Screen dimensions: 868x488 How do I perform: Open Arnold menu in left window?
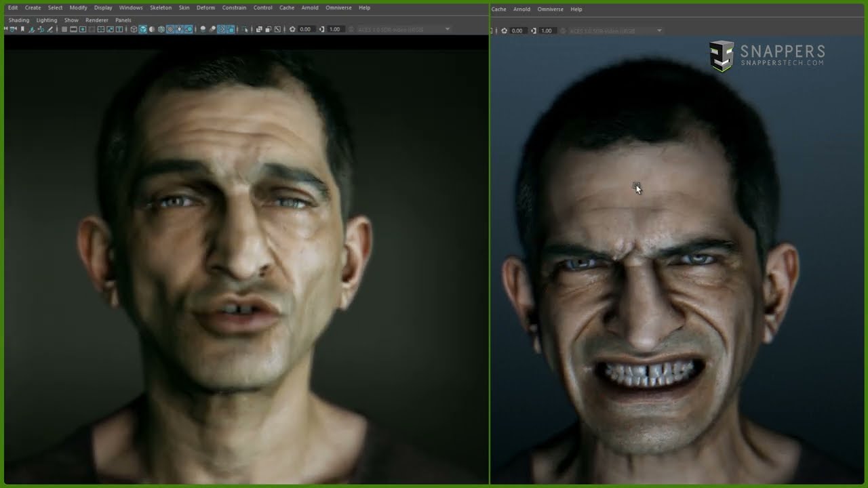[310, 8]
